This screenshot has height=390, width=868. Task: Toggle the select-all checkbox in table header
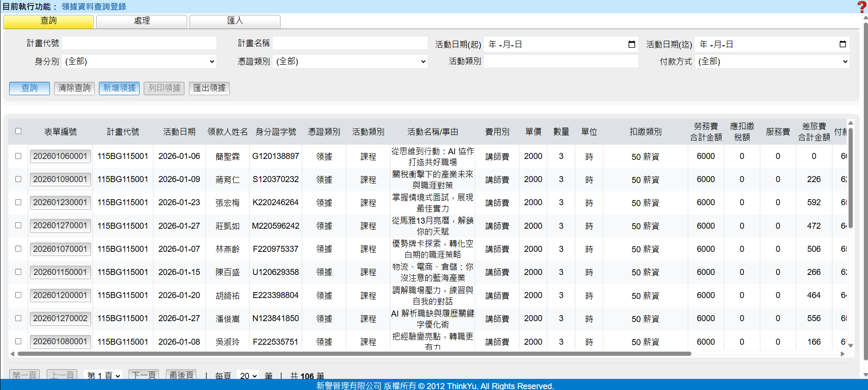(x=18, y=131)
